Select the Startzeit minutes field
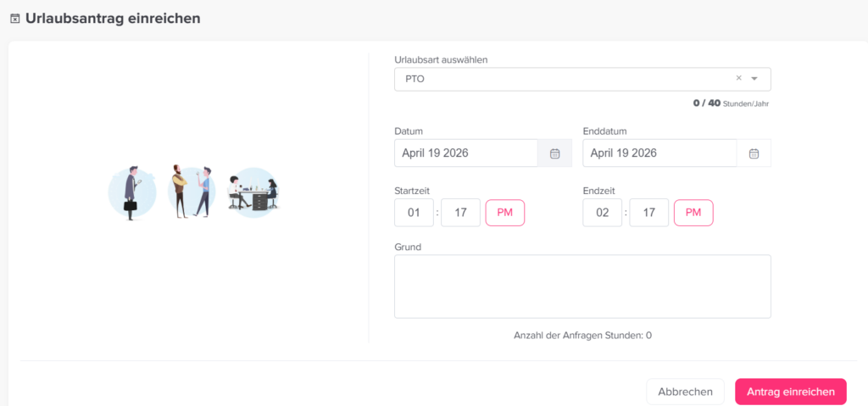Viewport: 868px width, 406px height. 460,213
